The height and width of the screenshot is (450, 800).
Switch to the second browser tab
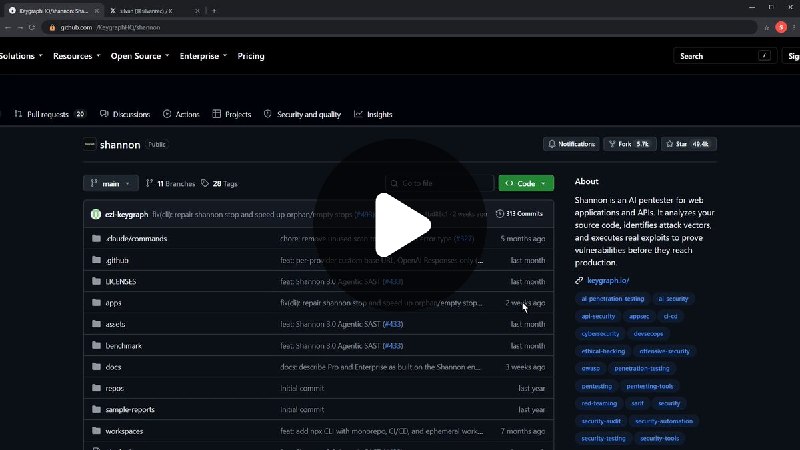(x=153, y=10)
